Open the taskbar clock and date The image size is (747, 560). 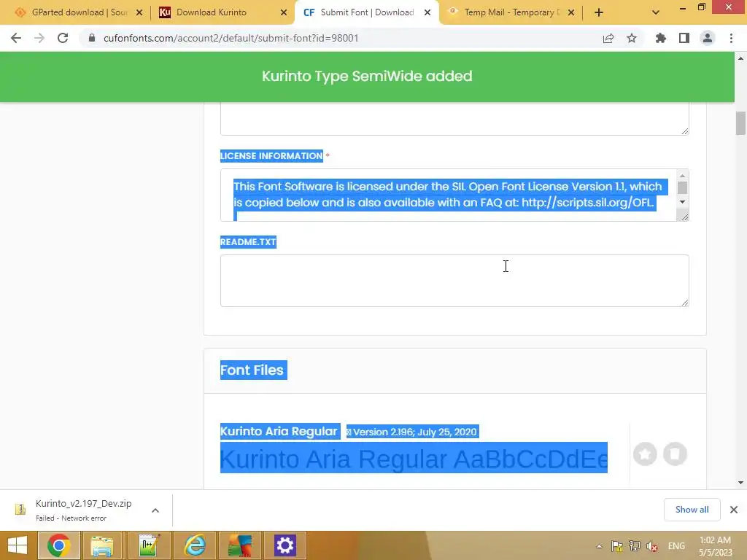tap(716, 546)
